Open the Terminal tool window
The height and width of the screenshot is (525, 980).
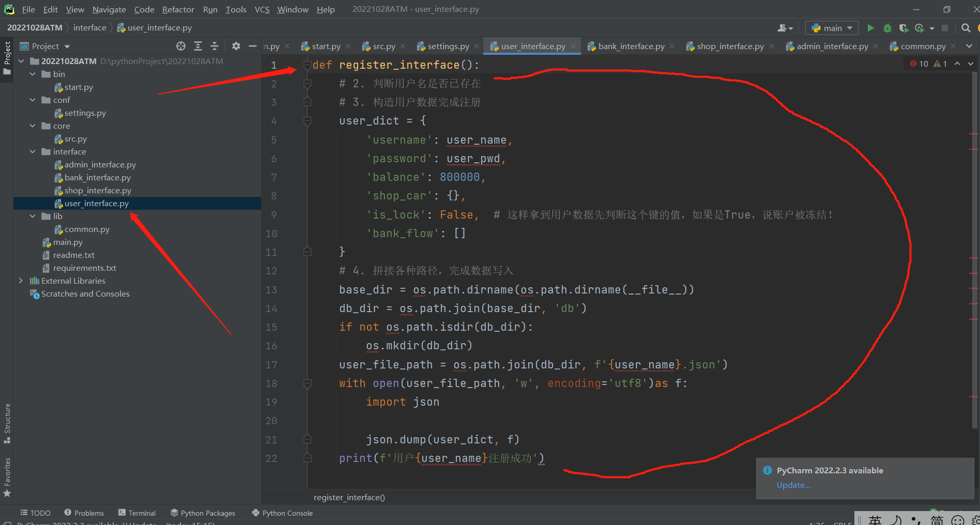point(137,513)
